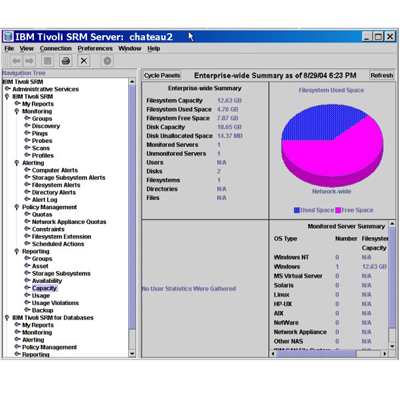
Task: Click server summary horizontal scroll right arrow
Action: click(x=385, y=353)
